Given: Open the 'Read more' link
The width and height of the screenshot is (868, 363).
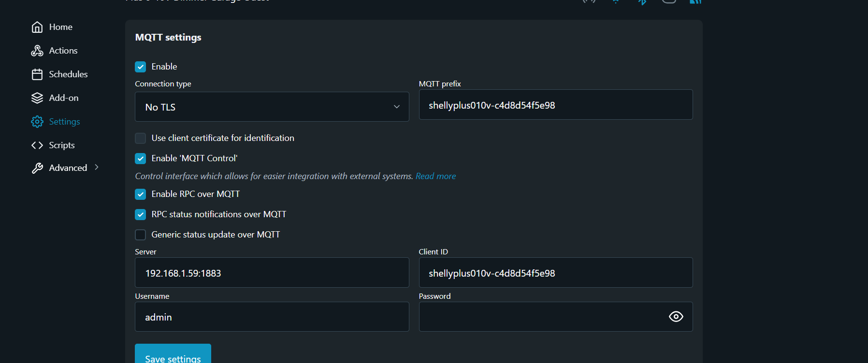Looking at the screenshot, I should [x=435, y=176].
